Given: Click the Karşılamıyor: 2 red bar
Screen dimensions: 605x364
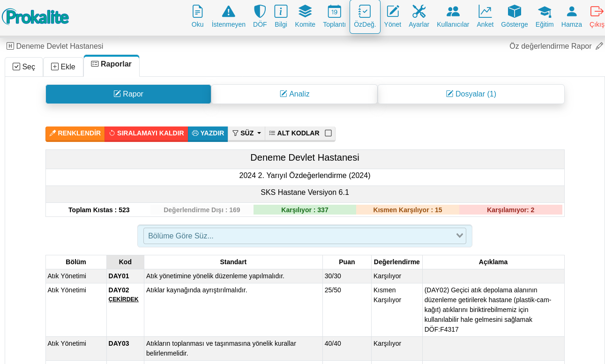Looking at the screenshot, I should point(511,210).
